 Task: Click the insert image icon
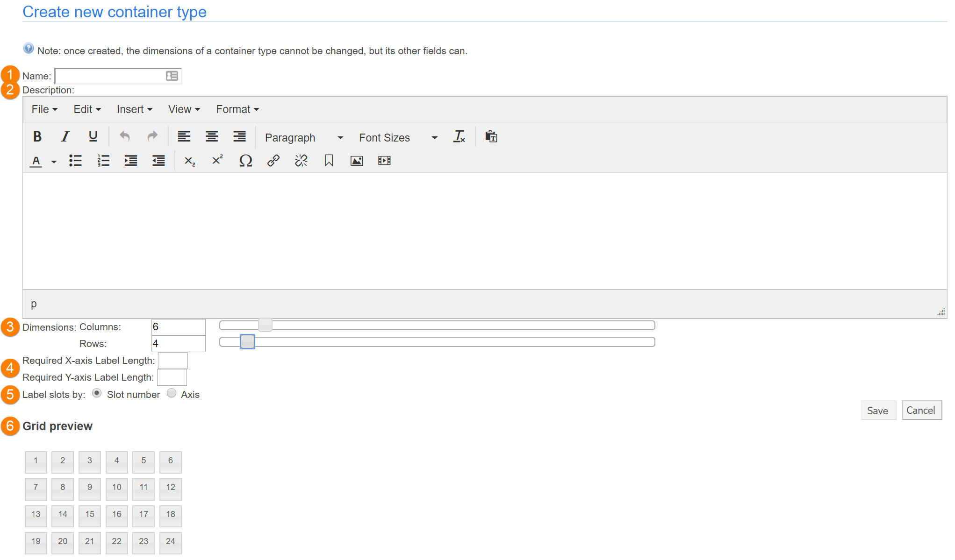(357, 161)
